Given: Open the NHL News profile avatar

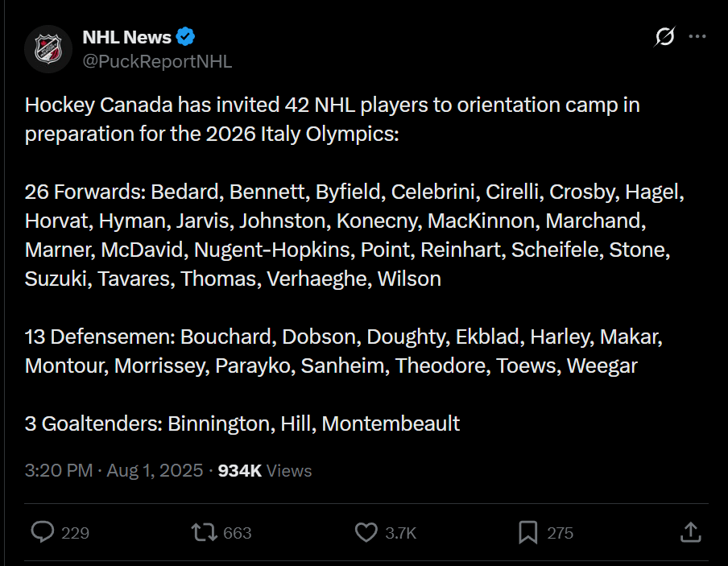Looking at the screenshot, I should [48, 48].
